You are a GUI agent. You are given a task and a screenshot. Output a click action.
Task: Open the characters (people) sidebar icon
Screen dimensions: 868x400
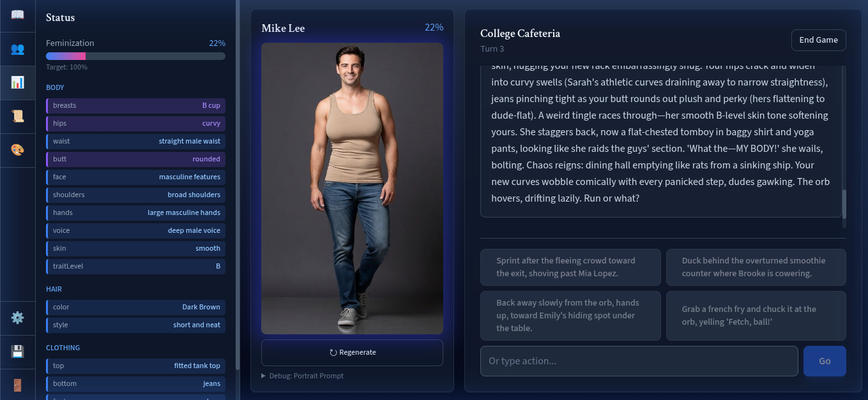17,48
